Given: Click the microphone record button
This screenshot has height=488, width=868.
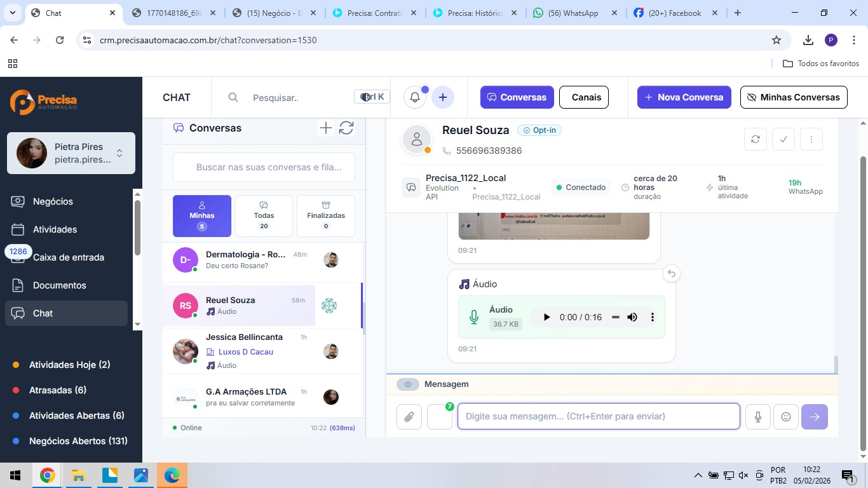Looking at the screenshot, I should pos(758,417).
